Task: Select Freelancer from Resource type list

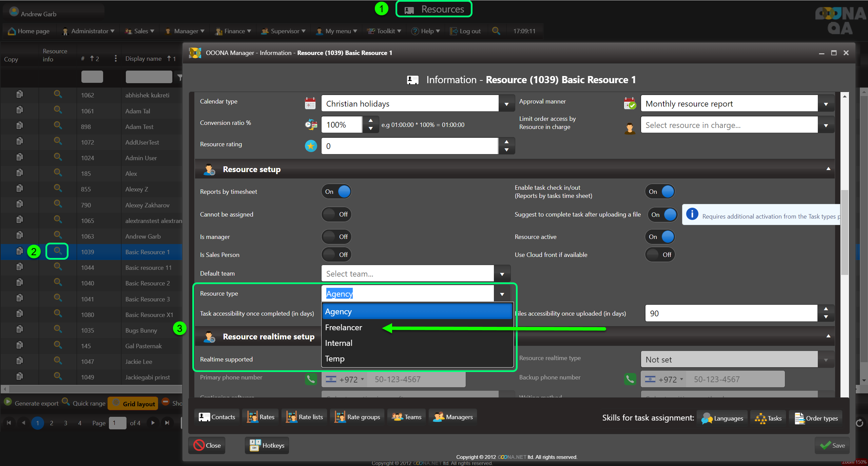Action: (x=344, y=328)
